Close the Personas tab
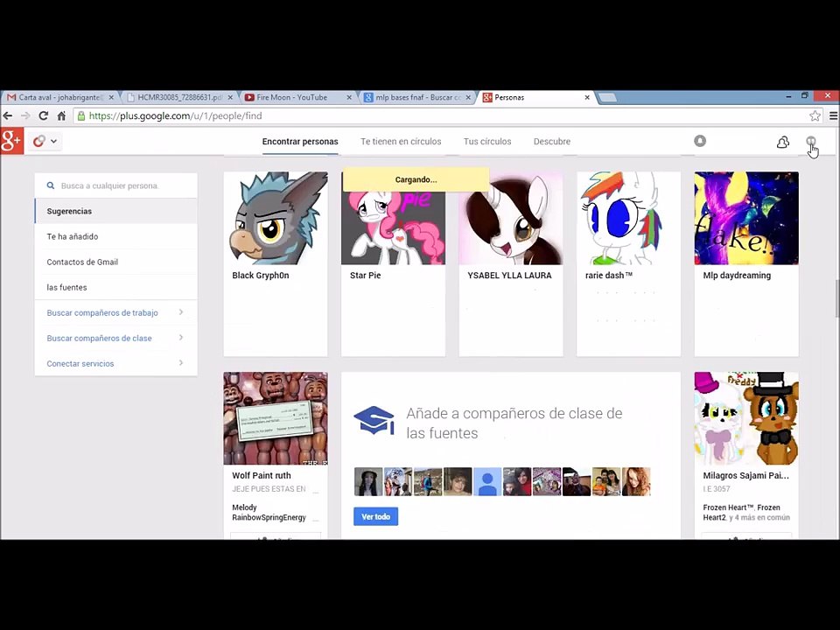Screen dimensions: 840x630 587,97
